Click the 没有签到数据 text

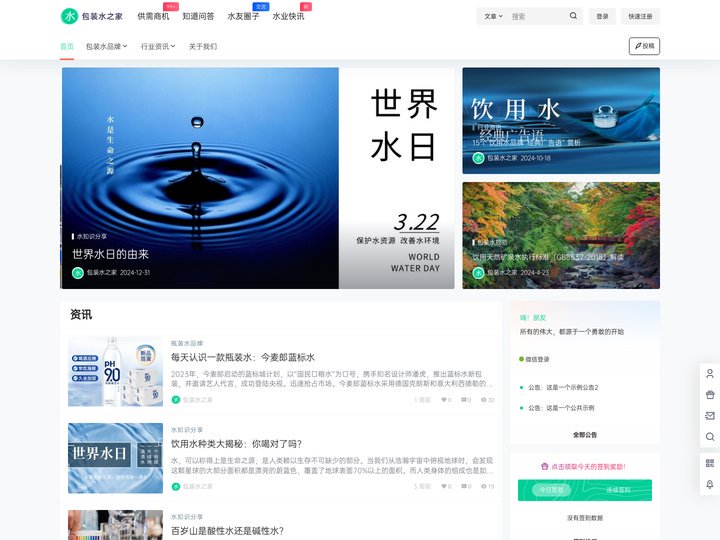[x=585, y=518]
